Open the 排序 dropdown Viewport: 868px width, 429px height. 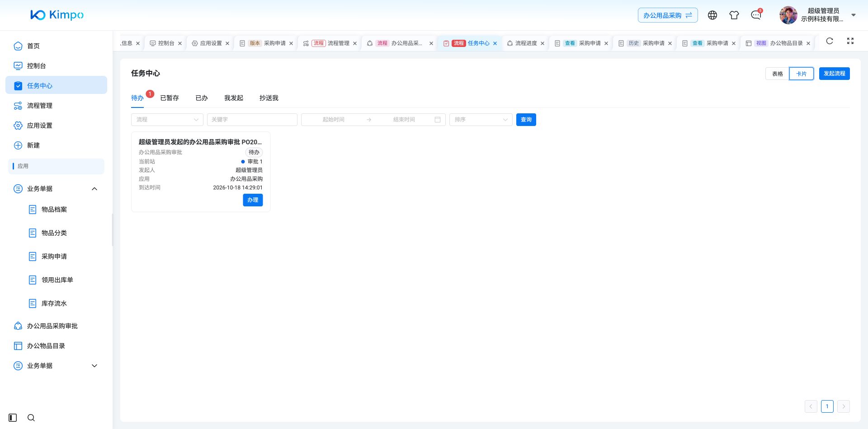(481, 120)
